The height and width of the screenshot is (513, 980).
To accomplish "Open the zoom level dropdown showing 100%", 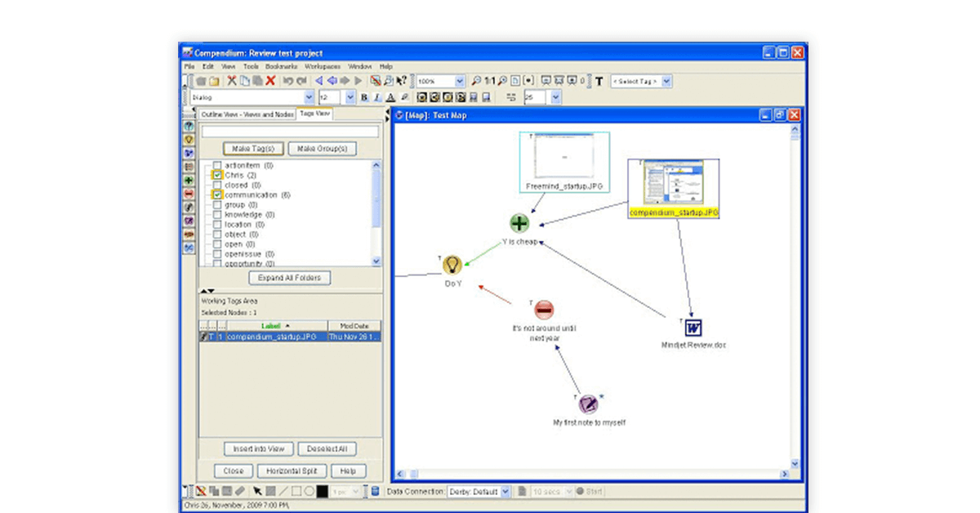I will (458, 80).
